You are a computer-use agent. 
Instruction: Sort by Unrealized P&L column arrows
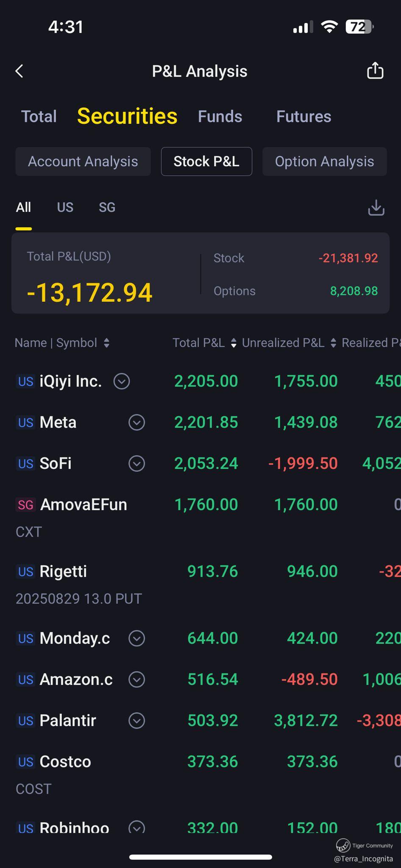[x=333, y=343]
